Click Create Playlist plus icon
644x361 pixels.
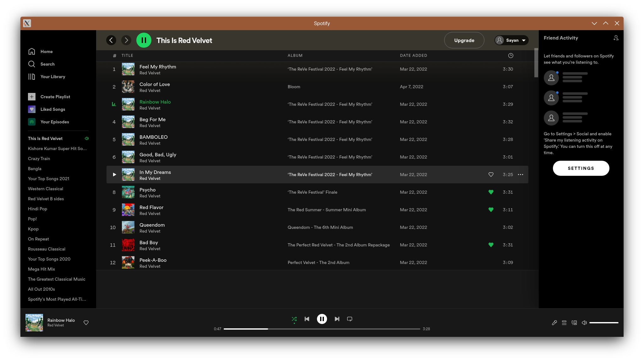(x=32, y=97)
